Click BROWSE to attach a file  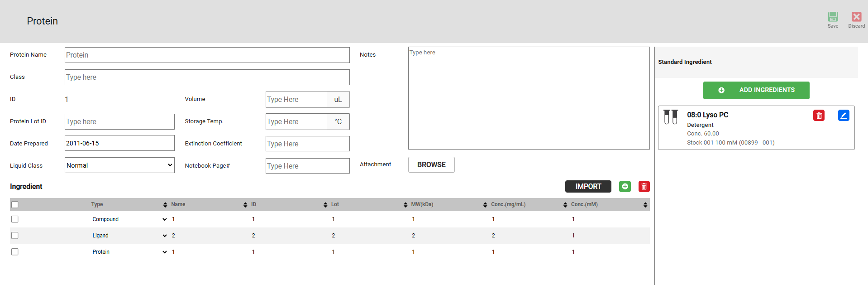tap(431, 165)
